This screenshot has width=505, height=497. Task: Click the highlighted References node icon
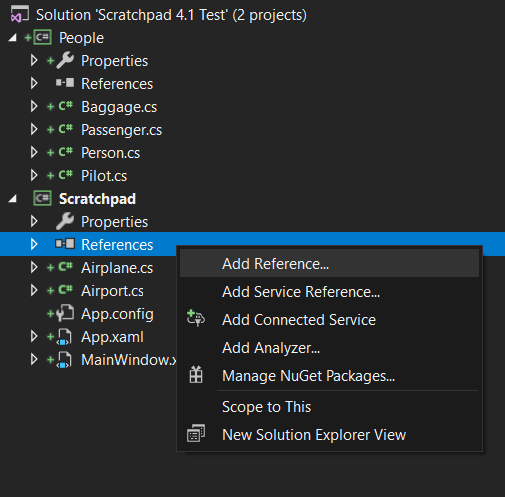pos(65,244)
